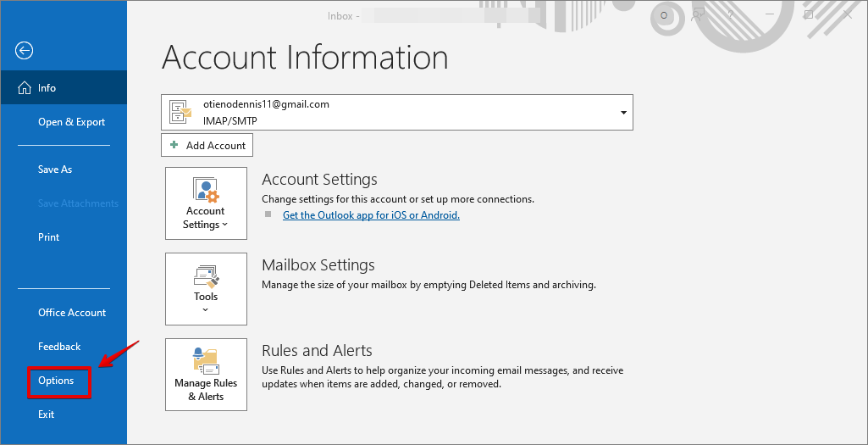868x445 pixels.
Task: Click Exit in the sidebar
Action: [x=46, y=414]
